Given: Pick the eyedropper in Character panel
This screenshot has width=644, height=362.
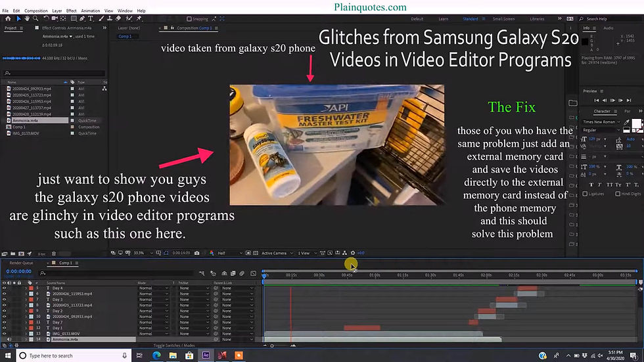Looking at the screenshot, I should click(x=626, y=122).
